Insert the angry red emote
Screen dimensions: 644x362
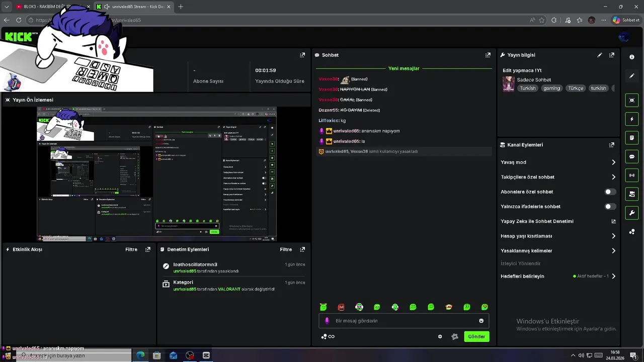(x=341, y=307)
